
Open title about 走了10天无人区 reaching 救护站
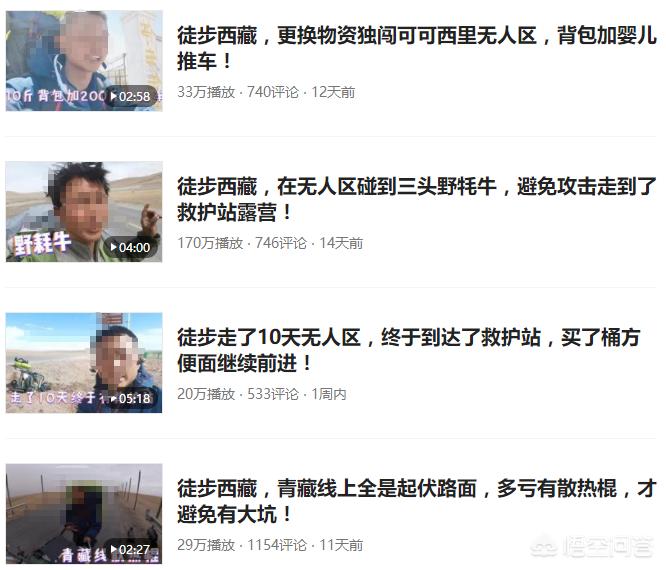409,350
